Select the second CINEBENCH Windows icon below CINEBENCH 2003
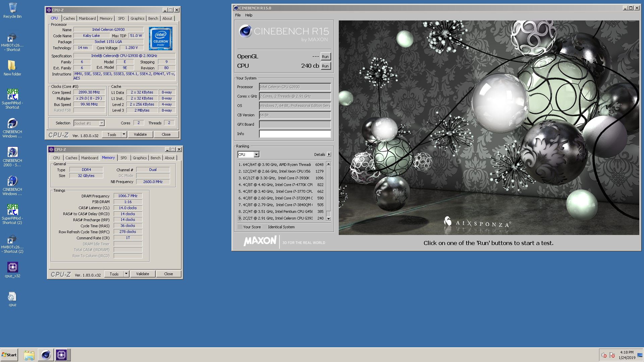The image size is (644, 362). [12, 185]
